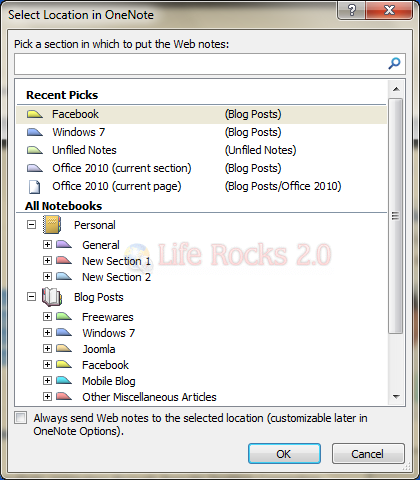This screenshot has width=420, height=480.
Task: Expand the Mobile Blog section
Action: [47, 380]
